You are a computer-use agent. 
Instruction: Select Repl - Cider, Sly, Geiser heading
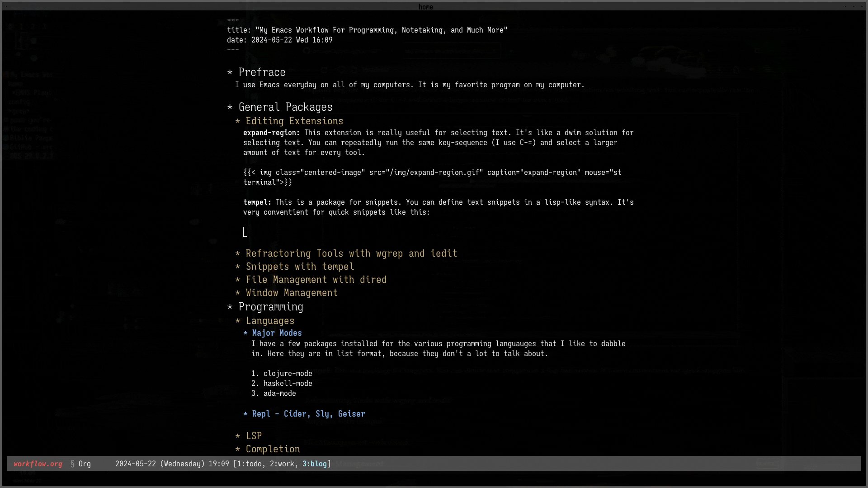309,414
